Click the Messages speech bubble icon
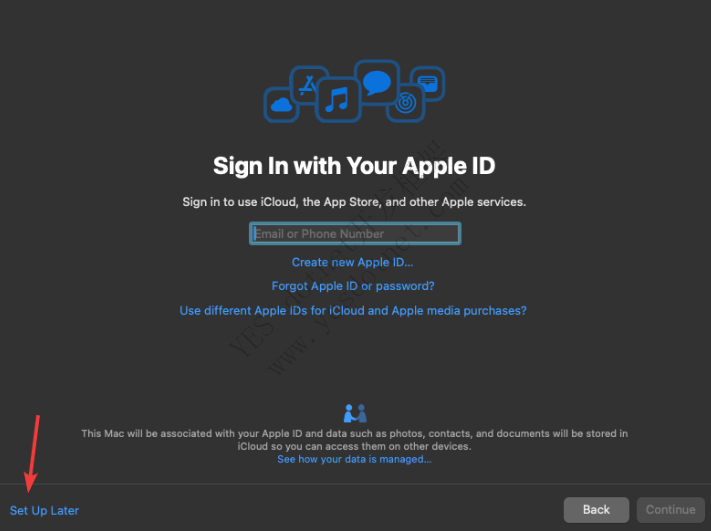Image resolution: width=711 pixels, height=531 pixels. [378, 79]
